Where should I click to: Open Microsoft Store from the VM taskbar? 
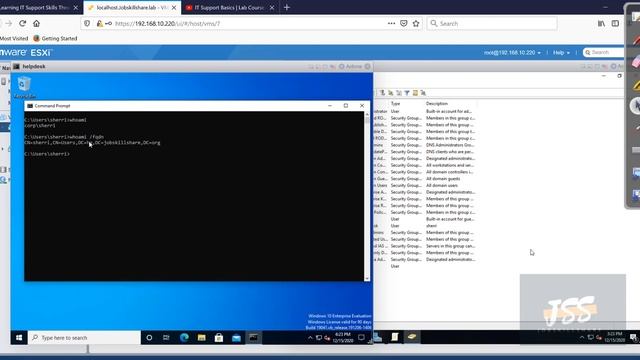pos(219,338)
